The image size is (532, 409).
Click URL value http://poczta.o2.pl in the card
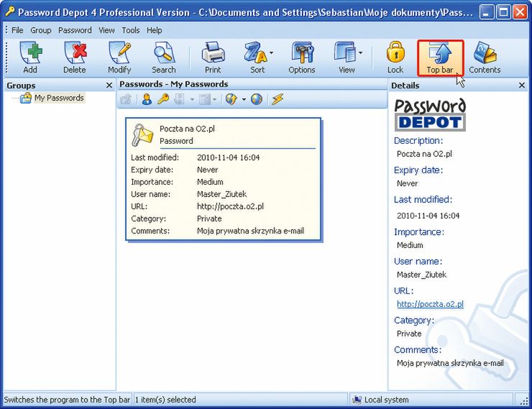click(x=230, y=206)
